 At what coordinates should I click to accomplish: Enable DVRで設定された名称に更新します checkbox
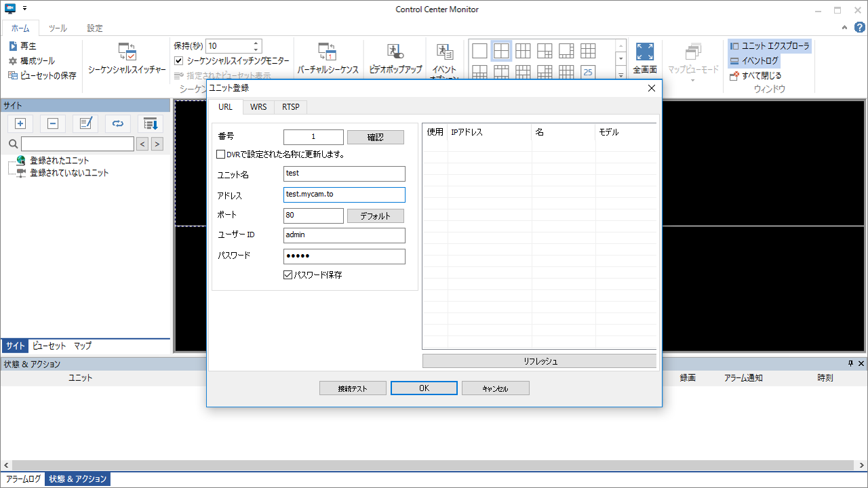220,155
